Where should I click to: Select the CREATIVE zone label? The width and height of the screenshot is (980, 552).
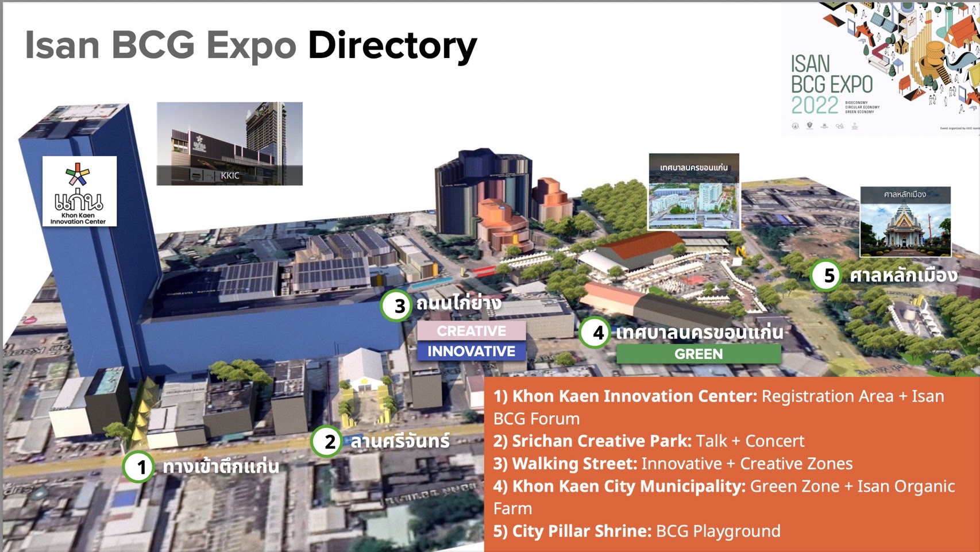click(472, 331)
